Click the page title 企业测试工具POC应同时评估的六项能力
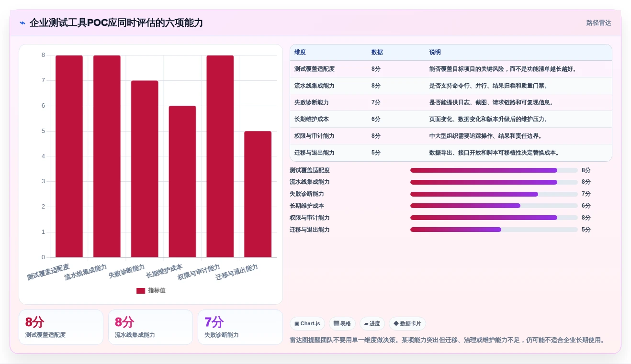Image resolution: width=631 pixels, height=364 pixels. [116, 23]
